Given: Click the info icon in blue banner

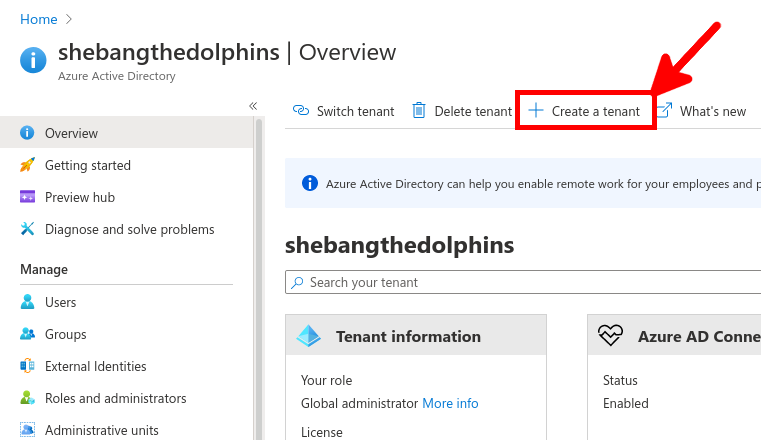Looking at the screenshot, I should click(310, 183).
